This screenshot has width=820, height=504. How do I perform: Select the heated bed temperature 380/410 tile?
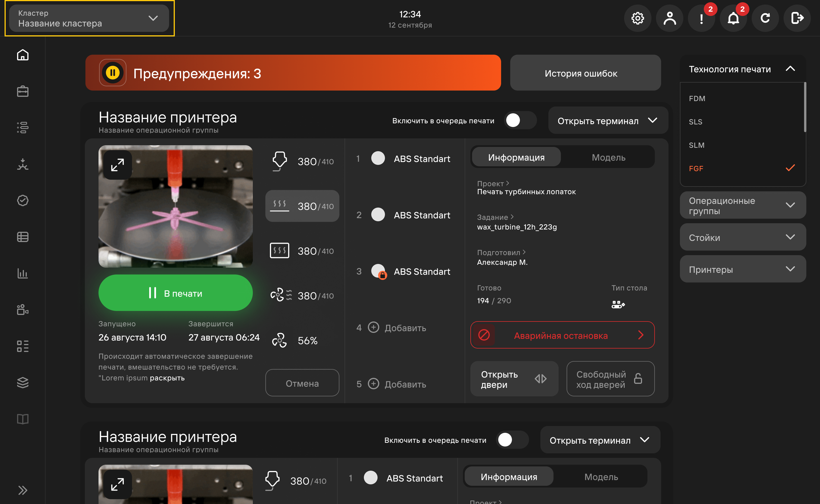[x=302, y=206]
